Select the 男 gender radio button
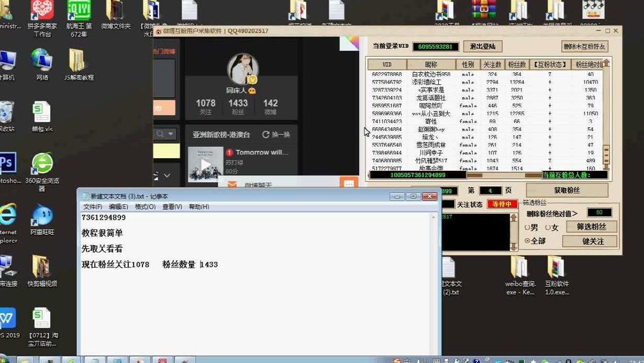644x363 pixels. click(526, 227)
